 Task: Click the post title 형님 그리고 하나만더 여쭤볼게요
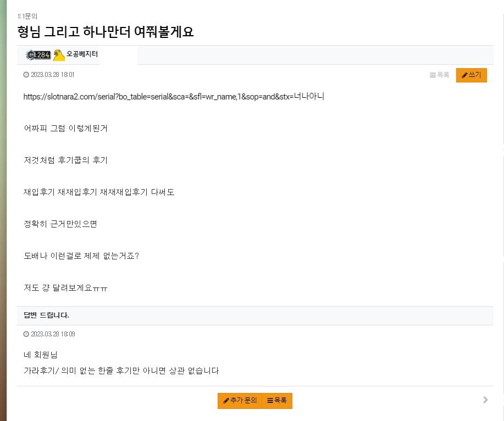click(x=106, y=32)
